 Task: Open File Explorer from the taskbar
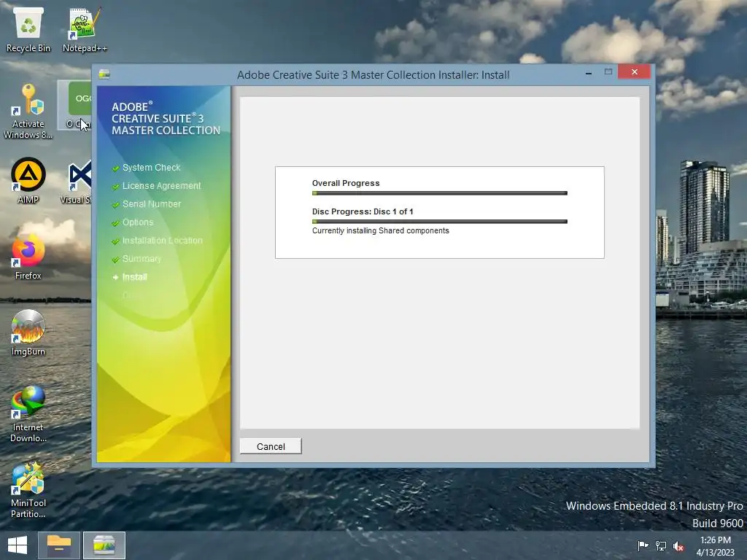click(59, 545)
